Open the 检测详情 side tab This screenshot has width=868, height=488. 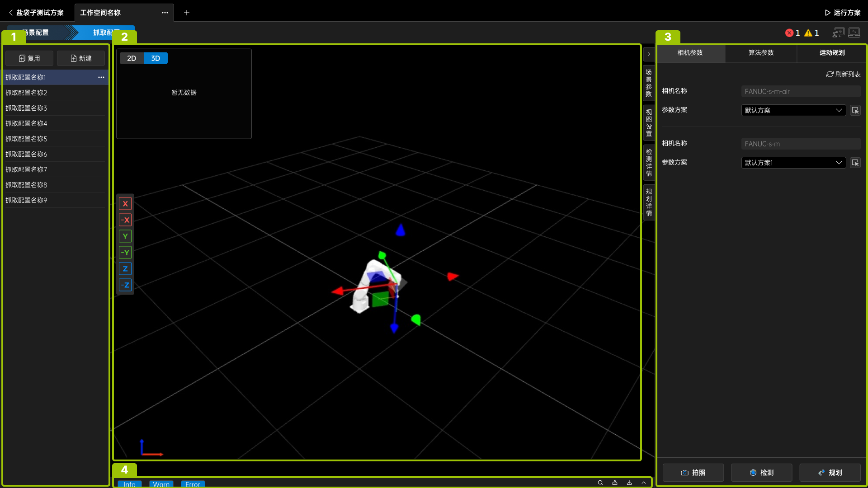pyautogui.click(x=649, y=163)
